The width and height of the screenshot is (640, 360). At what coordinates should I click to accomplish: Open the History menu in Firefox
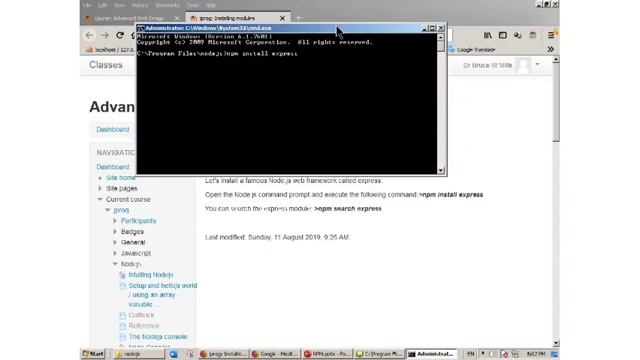click(x=140, y=5)
